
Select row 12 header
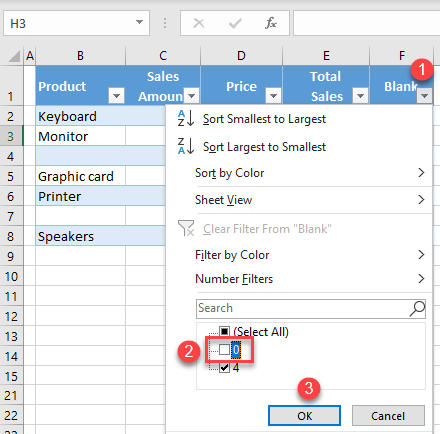pos(11,316)
